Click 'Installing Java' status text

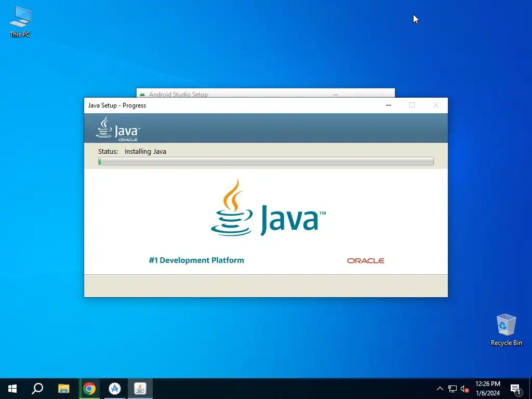145,151
